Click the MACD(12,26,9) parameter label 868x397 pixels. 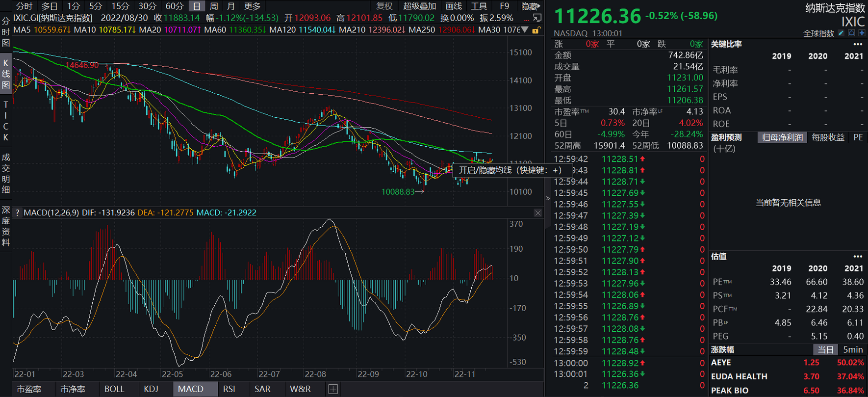51,212
